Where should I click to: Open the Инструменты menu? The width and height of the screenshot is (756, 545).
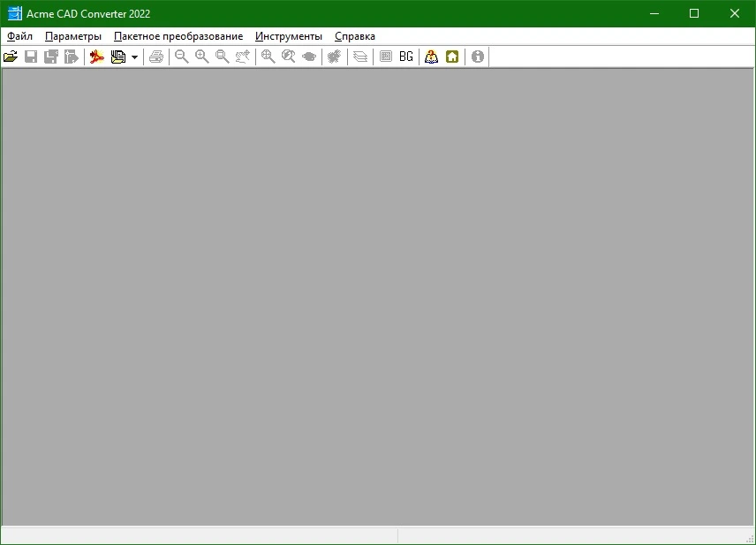click(x=289, y=36)
